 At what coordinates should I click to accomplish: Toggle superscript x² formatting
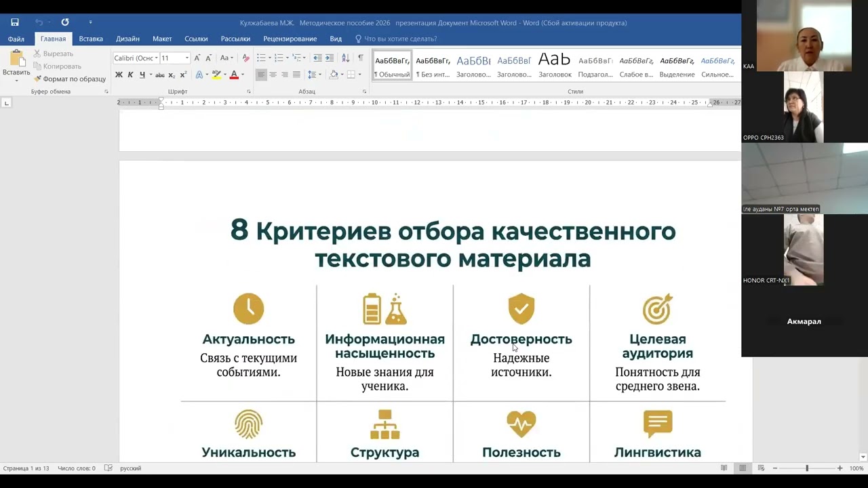pyautogui.click(x=183, y=75)
